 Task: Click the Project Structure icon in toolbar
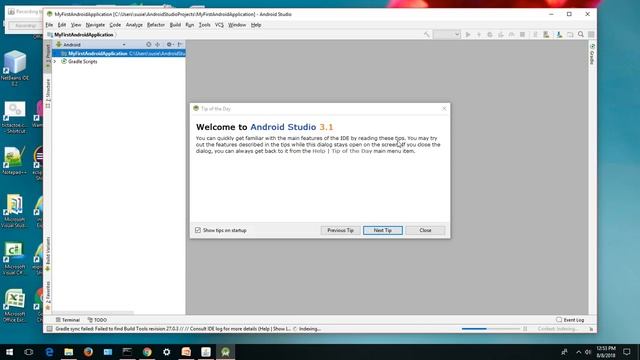tap(570, 35)
